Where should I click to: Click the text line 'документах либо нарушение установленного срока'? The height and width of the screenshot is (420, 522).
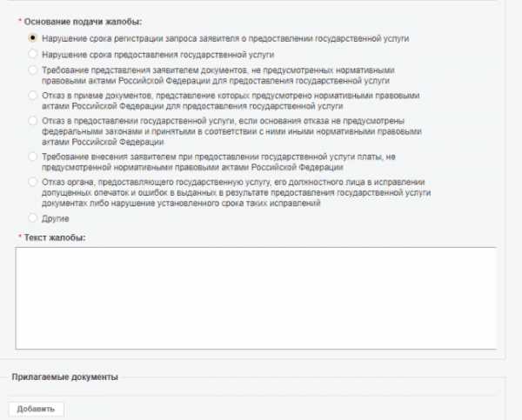point(181,203)
